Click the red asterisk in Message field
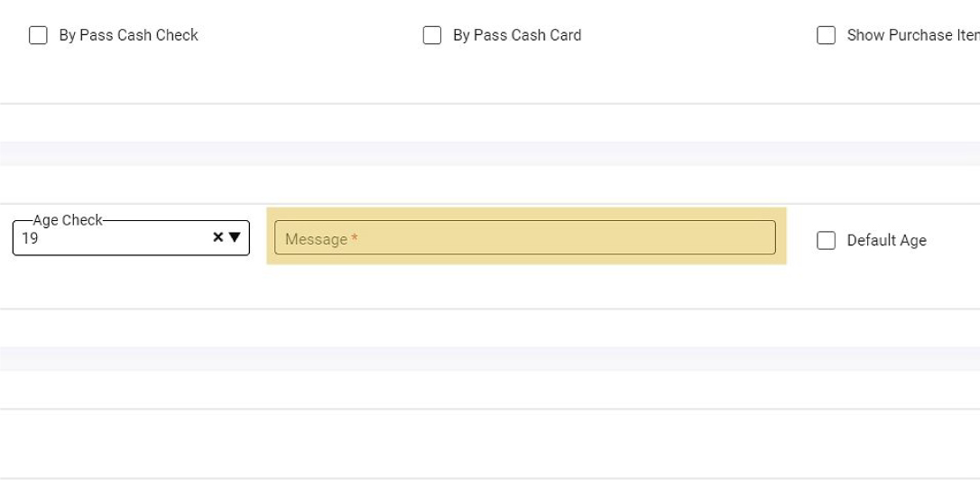This screenshot has height=480, width=980. pos(355,239)
